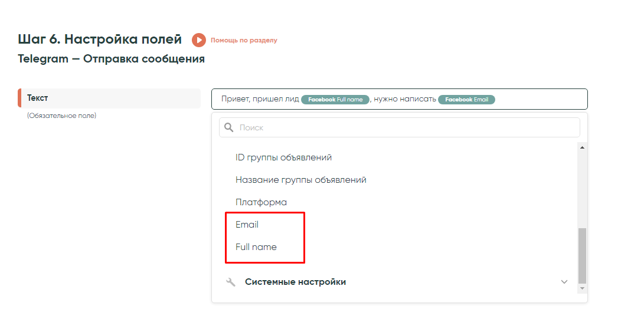
Task: Insert the Email variable from list
Action: (x=247, y=225)
